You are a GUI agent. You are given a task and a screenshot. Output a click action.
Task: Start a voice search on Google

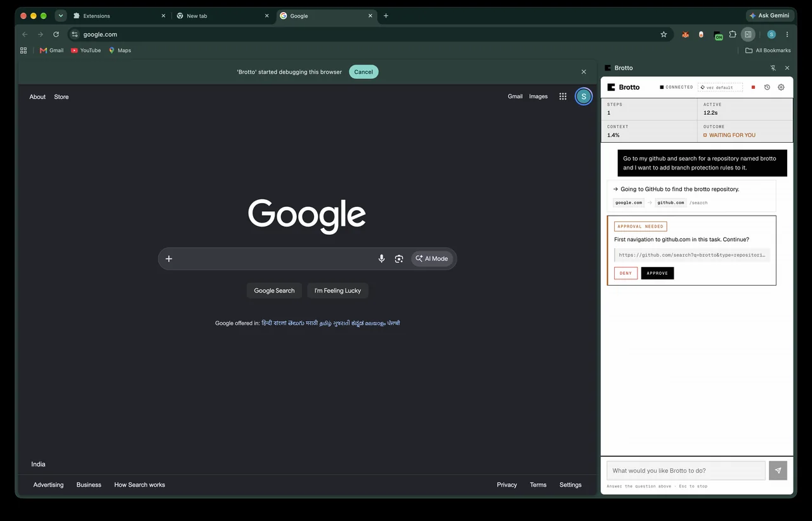click(x=381, y=258)
